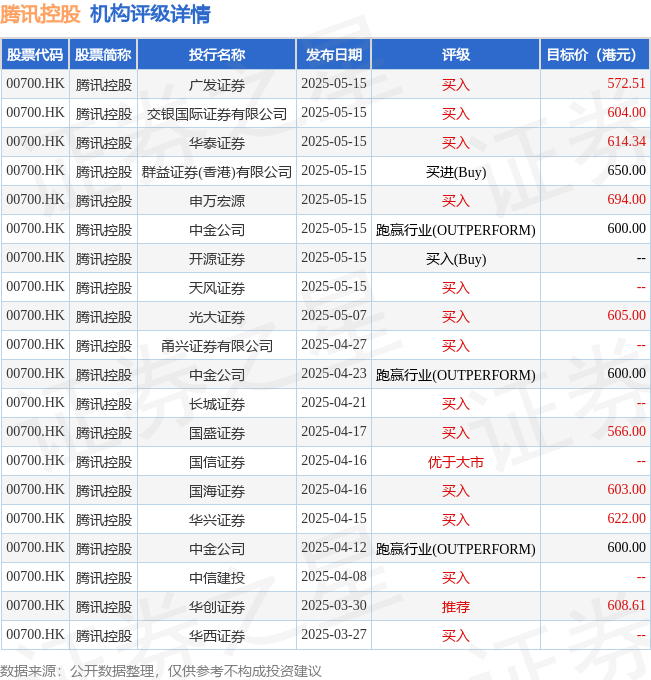Click the target price 605.00
651x680 pixels.
coord(626,315)
